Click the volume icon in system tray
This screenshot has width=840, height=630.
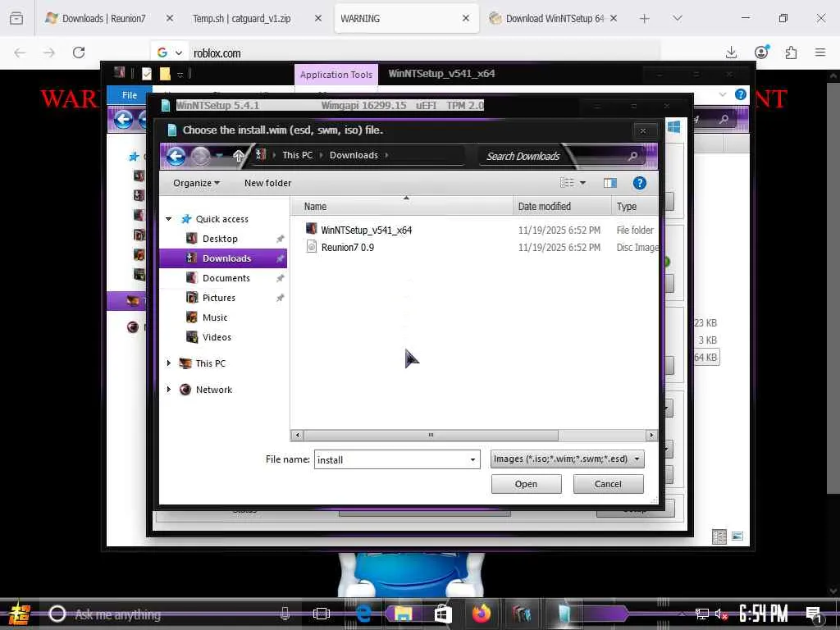[x=721, y=614]
